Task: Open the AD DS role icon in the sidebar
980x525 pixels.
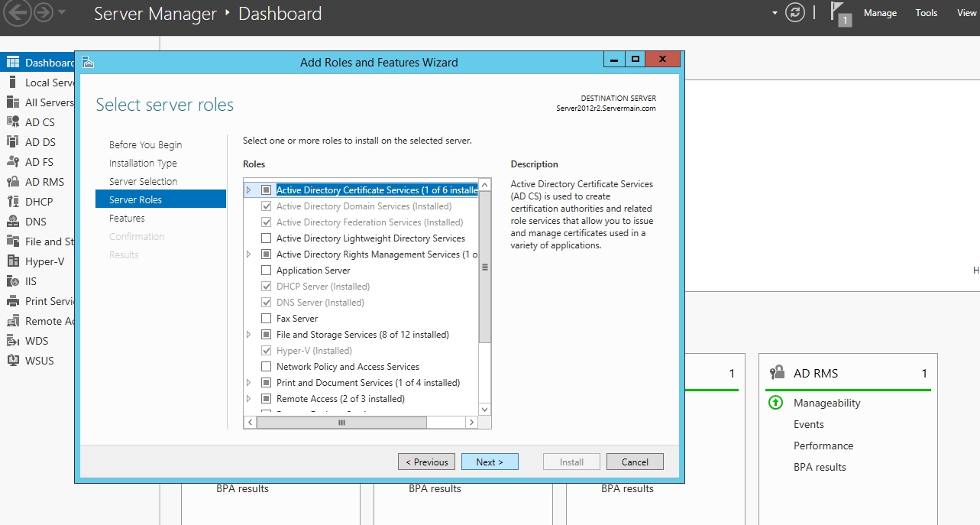Action: pos(13,142)
